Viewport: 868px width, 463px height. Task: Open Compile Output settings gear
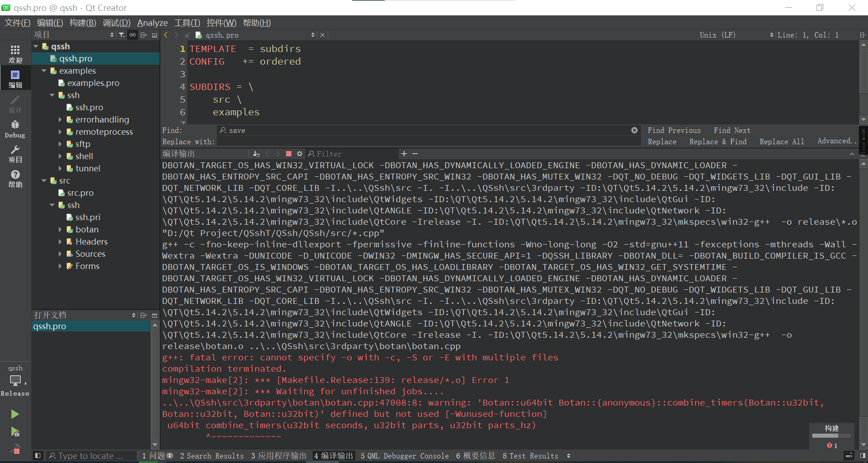[x=300, y=154]
